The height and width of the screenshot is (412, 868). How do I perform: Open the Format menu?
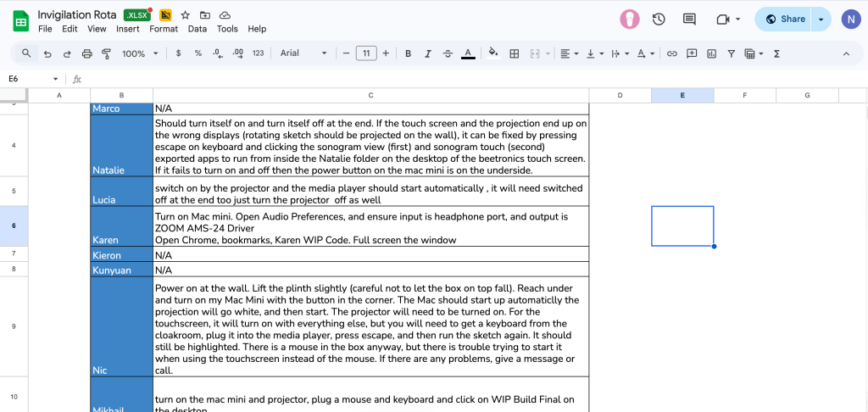click(x=164, y=29)
